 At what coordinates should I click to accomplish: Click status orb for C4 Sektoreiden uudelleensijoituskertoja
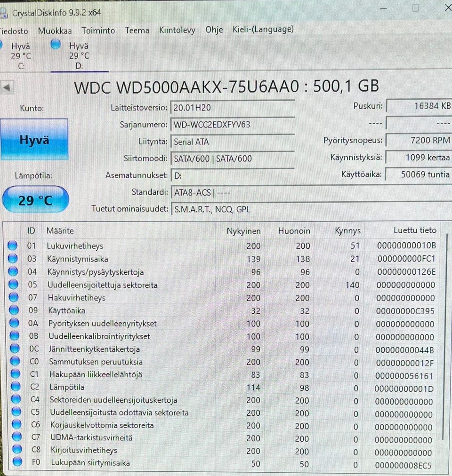tap(16, 399)
